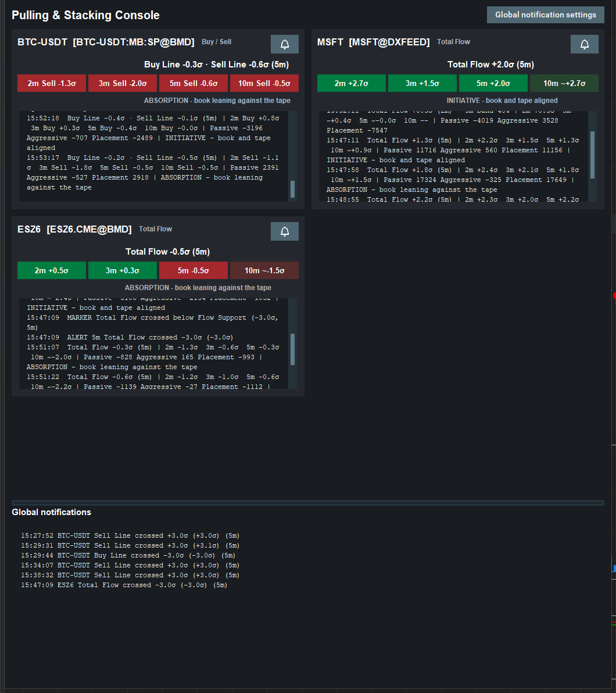616x693 pixels.
Task: Select MSFT 5m +2.0σ tile
Action: pyautogui.click(x=493, y=83)
